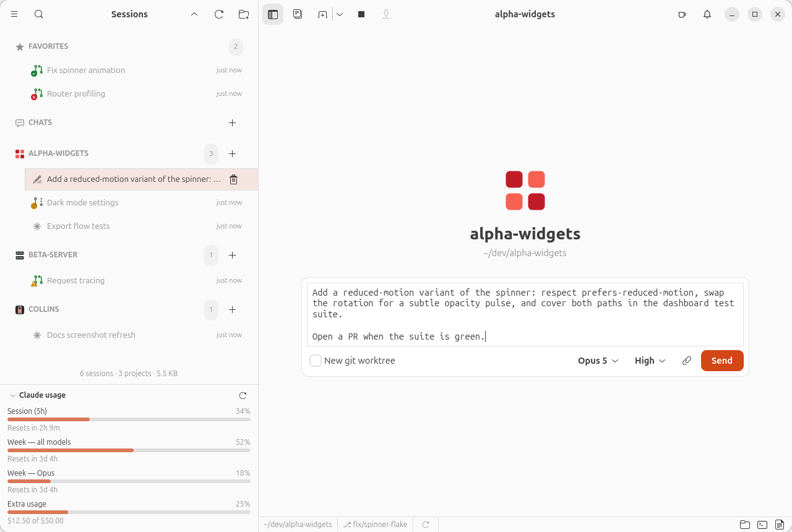The height and width of the screenshot is (532, 792).
Task: Add a session to COLLINS
Action: coord(233,309)
